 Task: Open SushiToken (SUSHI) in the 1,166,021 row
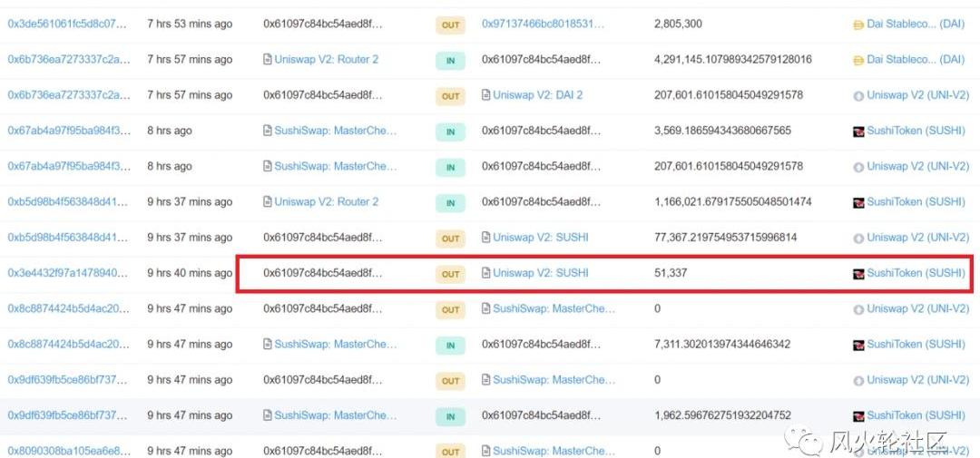pos(916,202)
